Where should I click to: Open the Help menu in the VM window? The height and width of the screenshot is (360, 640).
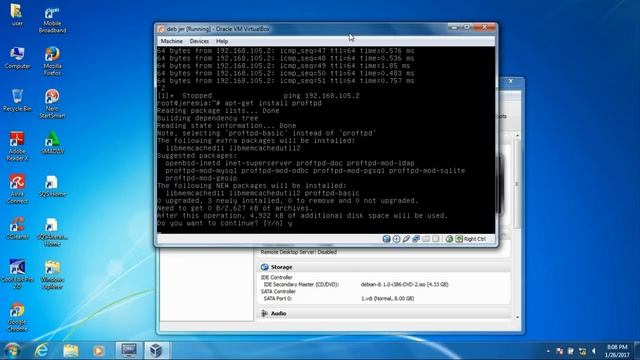tap(222, 41)
